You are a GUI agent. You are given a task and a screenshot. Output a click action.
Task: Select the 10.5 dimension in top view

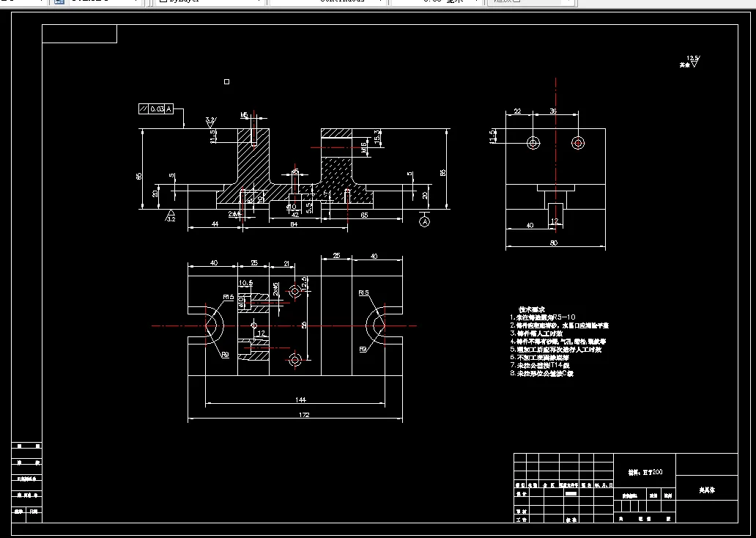[x=245, y=283]
